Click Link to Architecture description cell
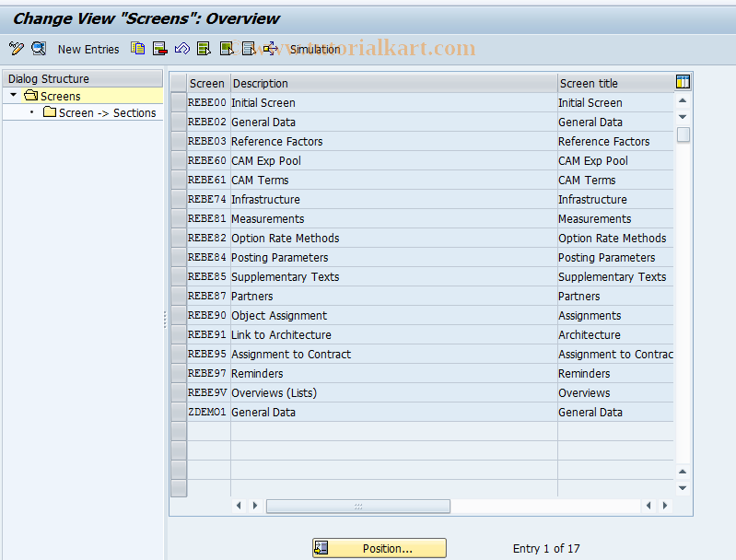 pos(394,334)
